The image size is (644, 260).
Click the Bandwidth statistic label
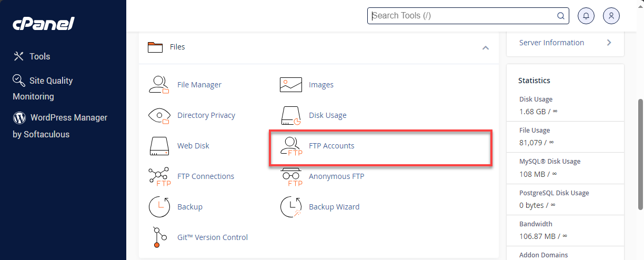click(536, 224)
